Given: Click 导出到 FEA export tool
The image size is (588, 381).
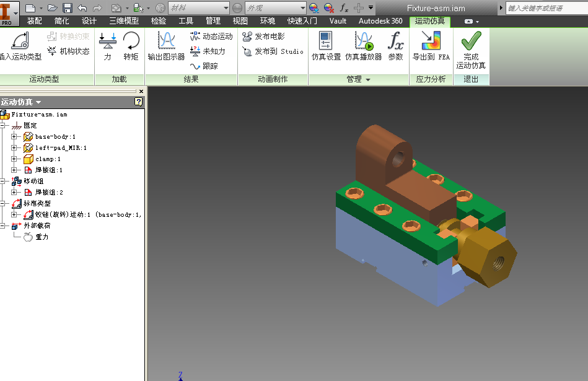Looking at the screenshot, I should [431, 46].
